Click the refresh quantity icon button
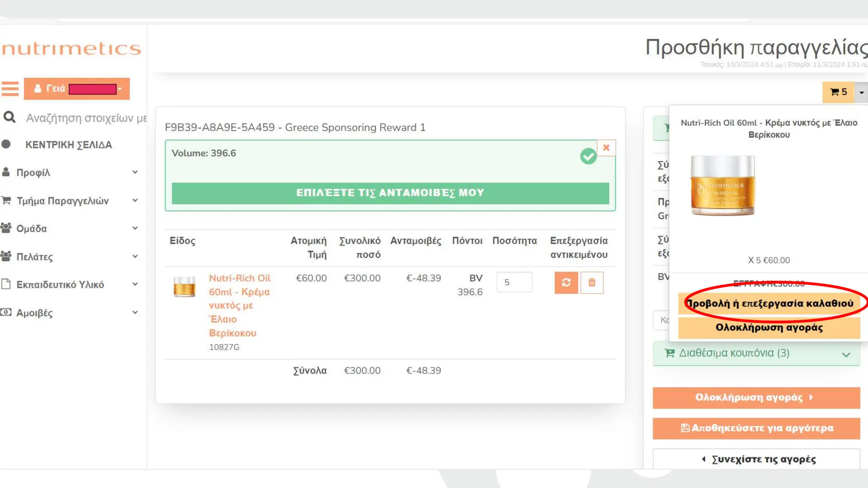The height and width of the screenshot is (488, 868). [x=566, y=283]
